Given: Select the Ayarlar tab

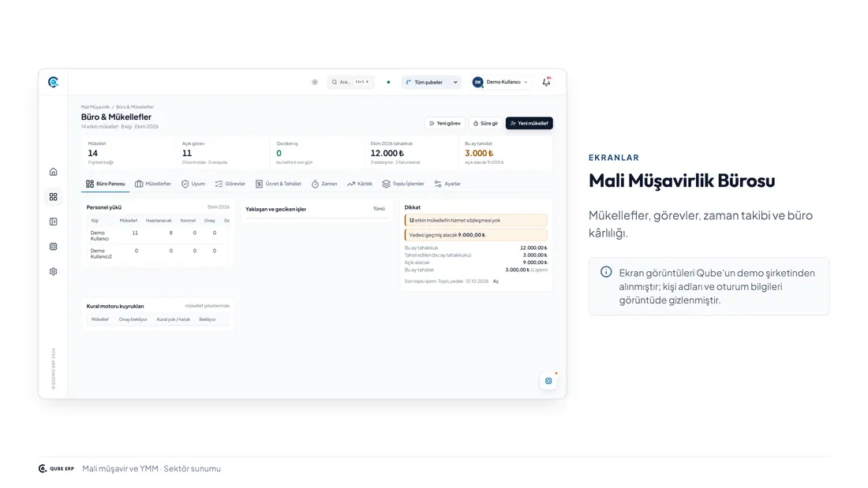Looking at the screenshot, I should click(447, 184).
